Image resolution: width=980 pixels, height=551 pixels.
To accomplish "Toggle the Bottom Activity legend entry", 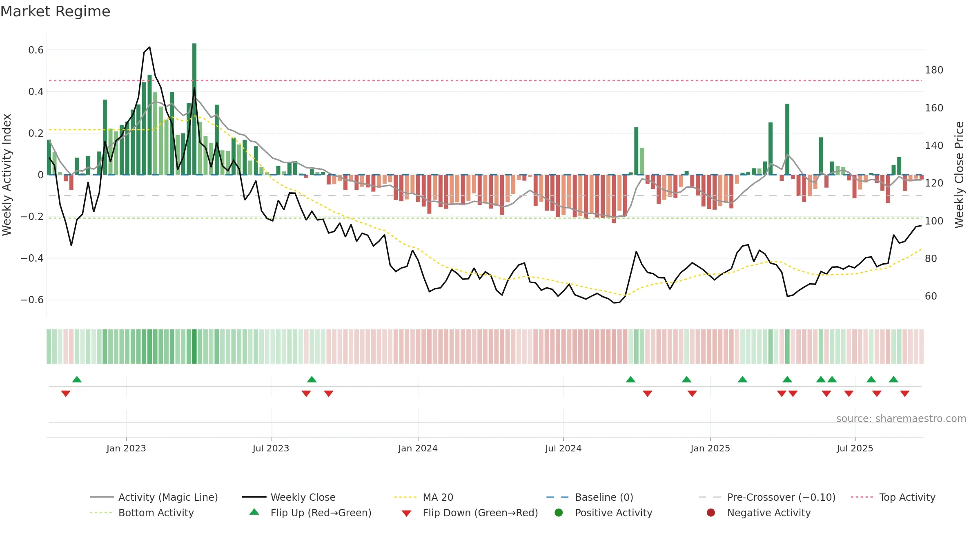I will [142, 513].
